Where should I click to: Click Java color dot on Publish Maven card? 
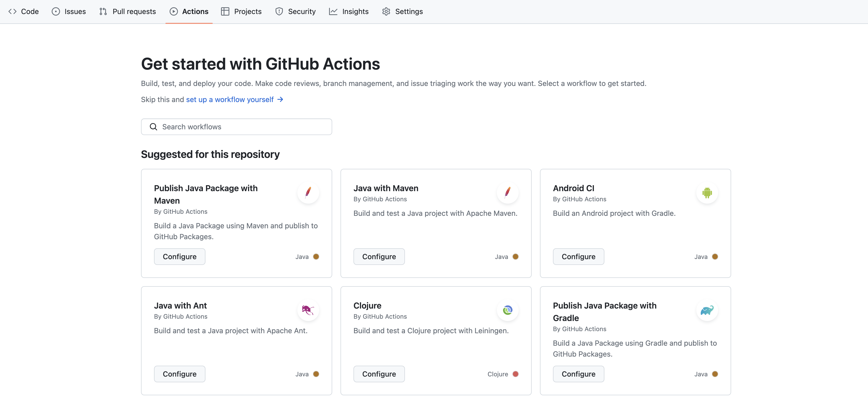316,256
